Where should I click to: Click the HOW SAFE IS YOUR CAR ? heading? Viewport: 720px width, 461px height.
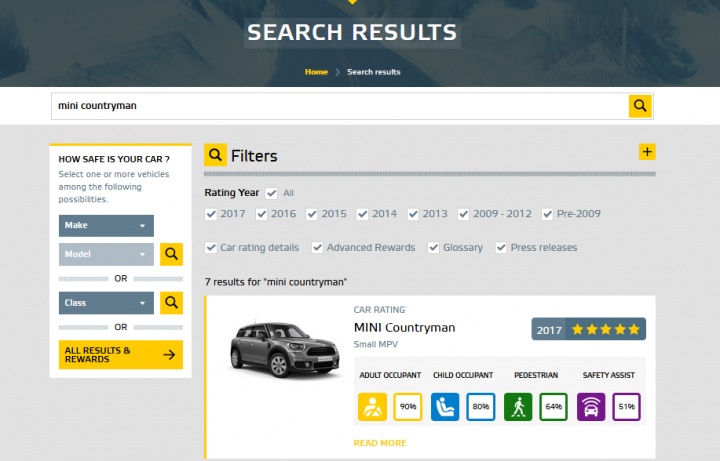(x=114, y=159)
